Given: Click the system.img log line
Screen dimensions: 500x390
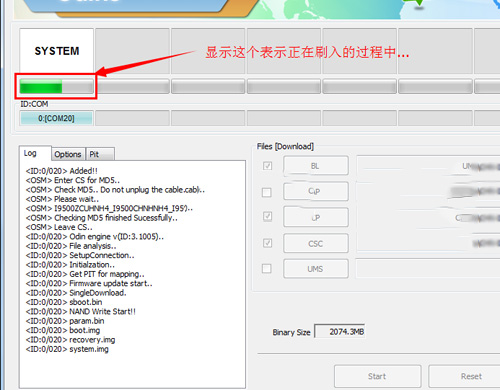Looking at the screenshot, I should pos(67,349).
